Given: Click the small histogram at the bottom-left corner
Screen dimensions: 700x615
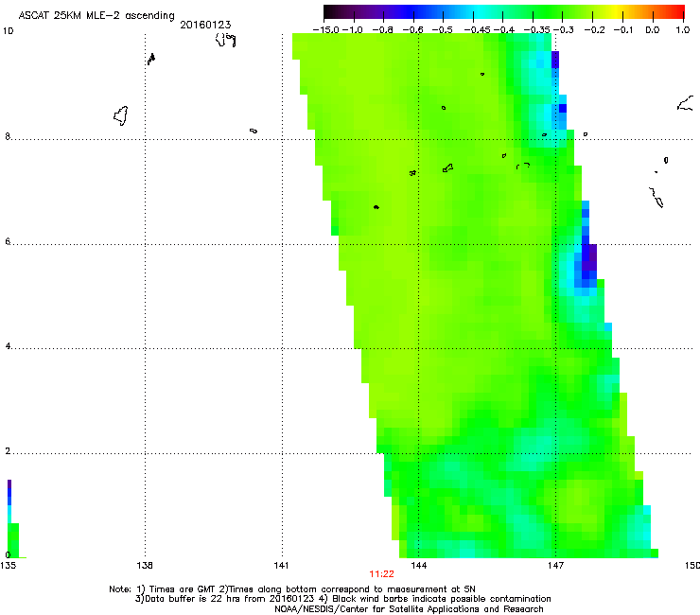Looking at the screenshot, I should pyautogui.click(x=13, y=519).
